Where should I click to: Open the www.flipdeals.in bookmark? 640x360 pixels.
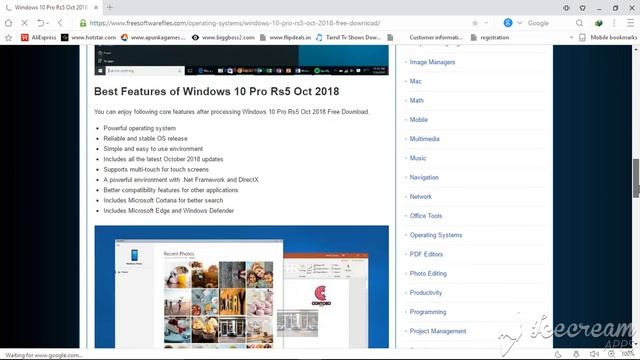[285, 38]
